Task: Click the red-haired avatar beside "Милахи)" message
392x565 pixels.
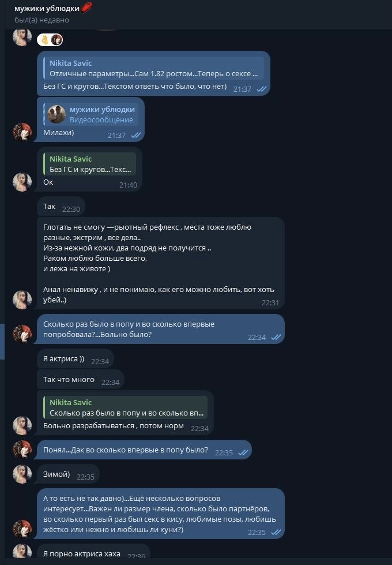Action: tap(22, 132)
